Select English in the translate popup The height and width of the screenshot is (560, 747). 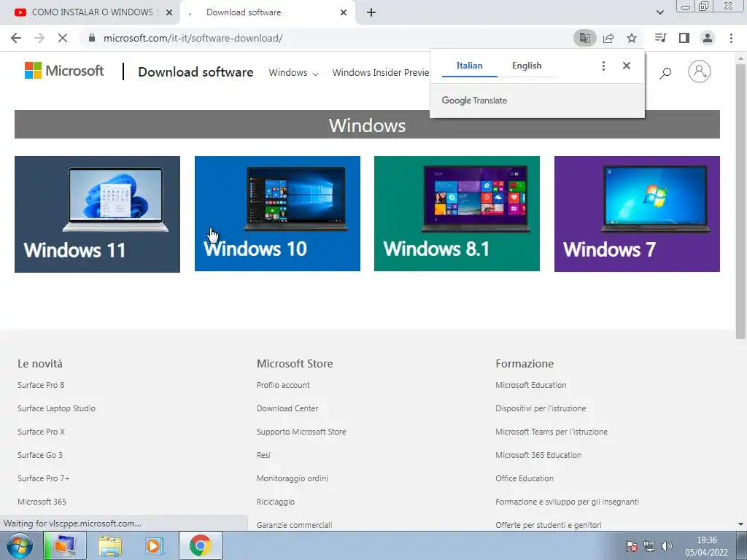(527, 66)
